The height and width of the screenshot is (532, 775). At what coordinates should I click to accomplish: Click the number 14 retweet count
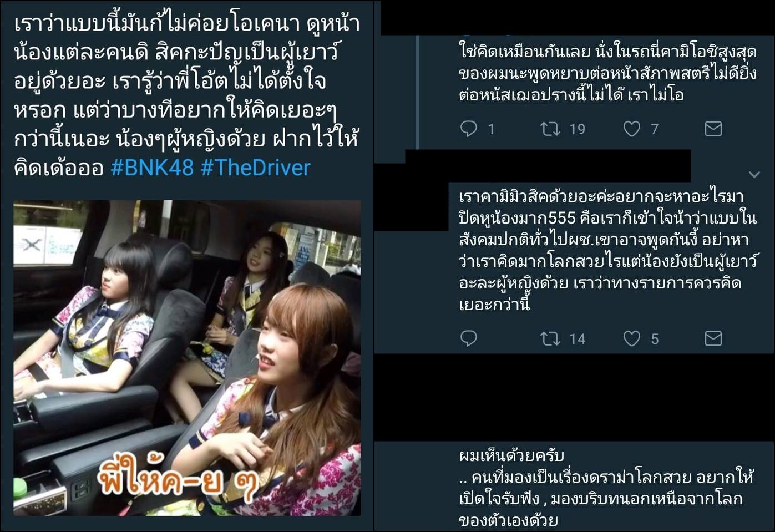578,338
